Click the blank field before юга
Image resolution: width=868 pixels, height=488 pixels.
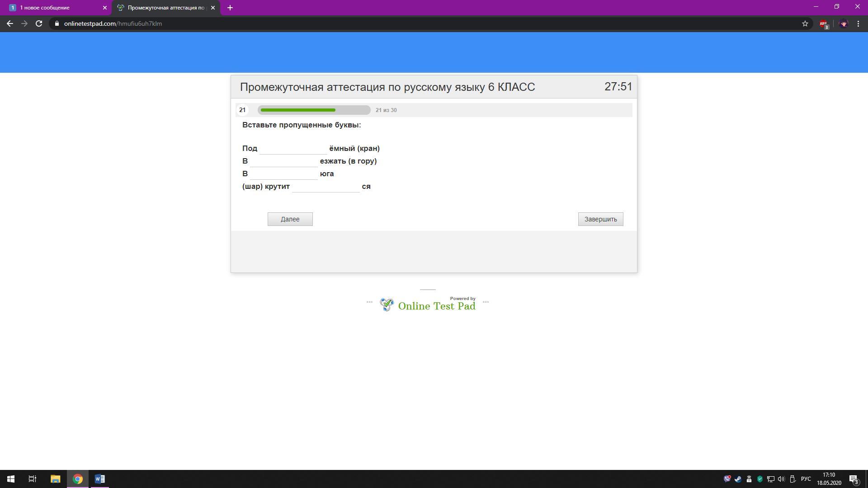pyautogui.click(x=284, y=174)
